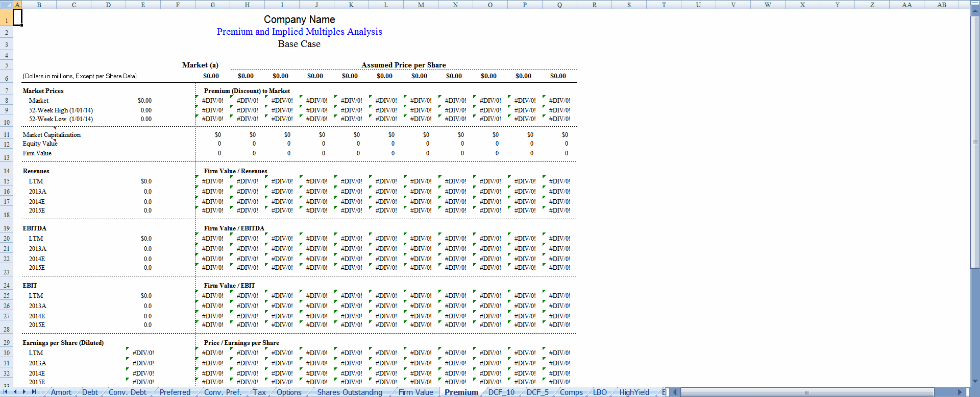Select row 8 header
The image size is (980, 397).
click(x=7, y=101)
